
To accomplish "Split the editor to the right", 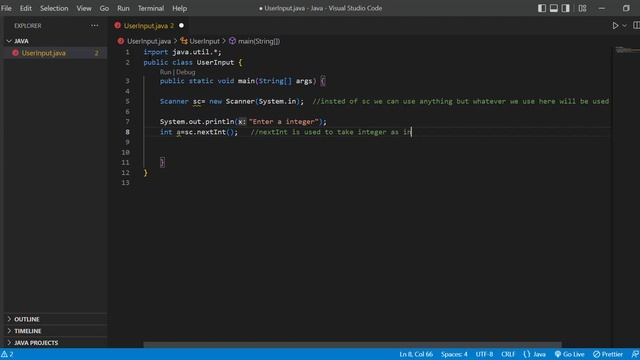I will 636,25.
